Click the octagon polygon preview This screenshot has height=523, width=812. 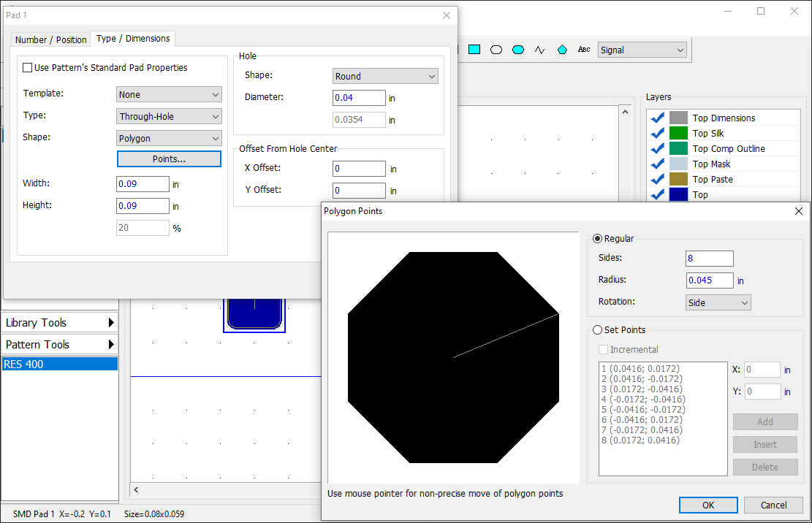[453, 357]
